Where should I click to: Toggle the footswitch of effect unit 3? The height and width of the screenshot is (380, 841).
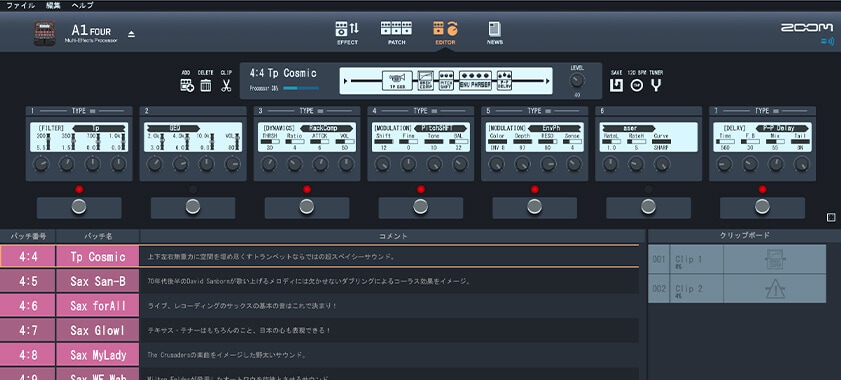(x=307, y=207)
